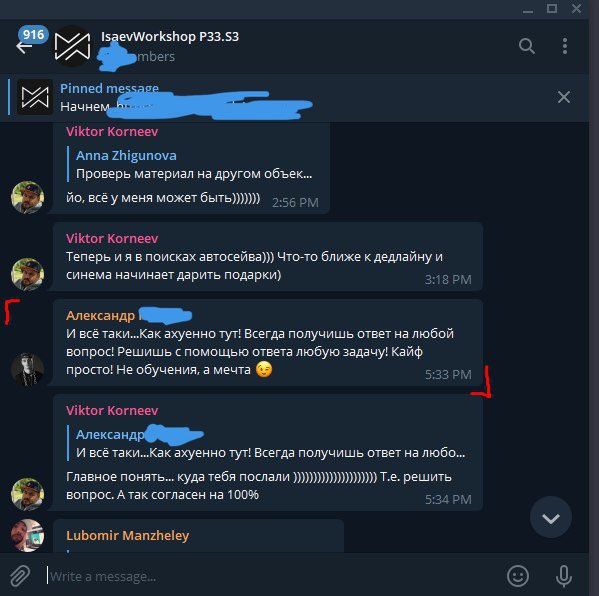Image resolution: width=599 pixels, height=596 pixels.
Task: Maximize the Telegram window
Action: (x=552, y=8)
